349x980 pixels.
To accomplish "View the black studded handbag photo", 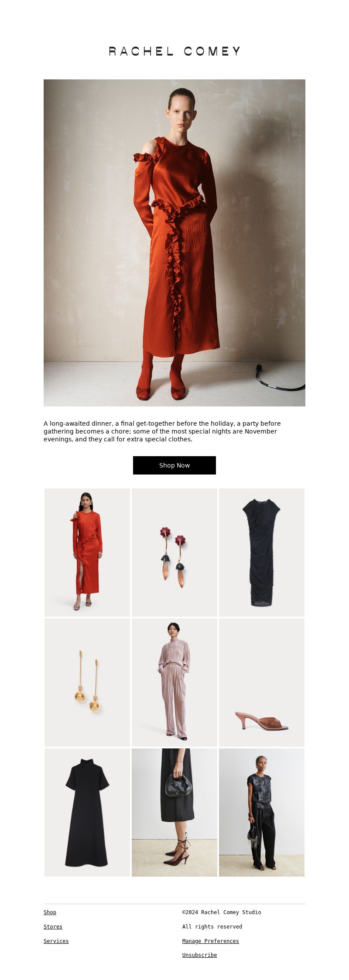I will click(174, 813).
